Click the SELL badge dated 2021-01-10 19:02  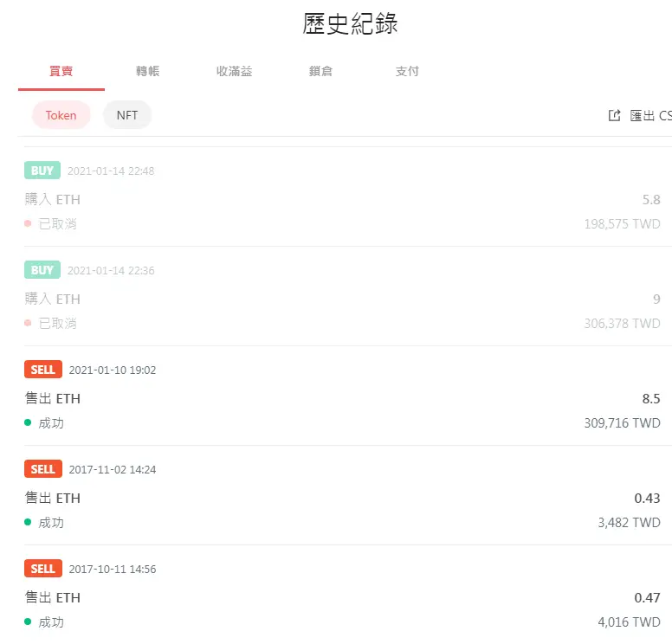[42, 370]
